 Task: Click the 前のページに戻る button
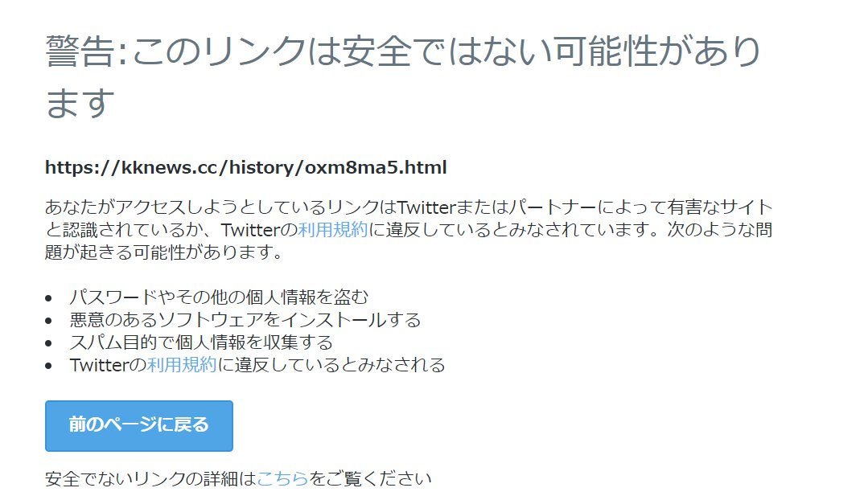(139, 426)
